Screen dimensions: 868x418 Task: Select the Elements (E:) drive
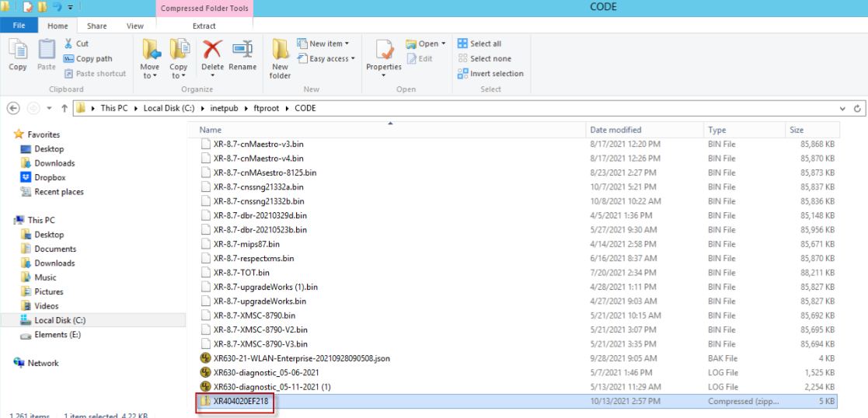(x=58, y=334)
